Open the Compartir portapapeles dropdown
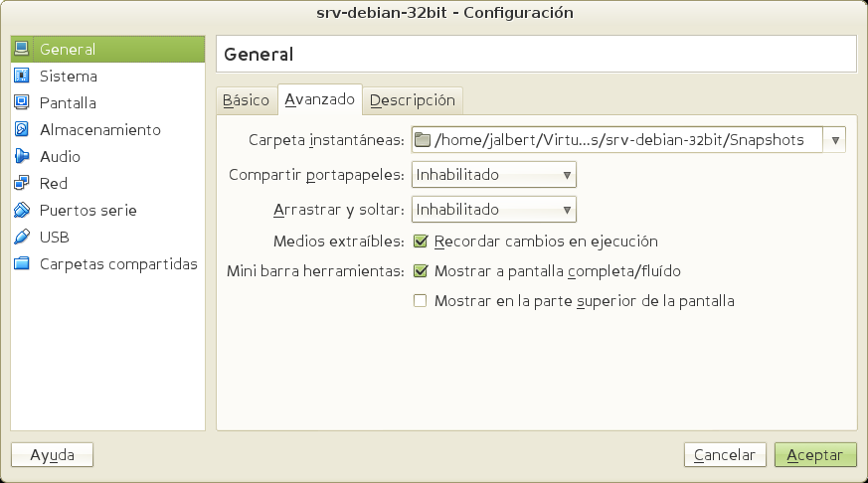This screenshot has width=868, height=483. coord(494,176)
